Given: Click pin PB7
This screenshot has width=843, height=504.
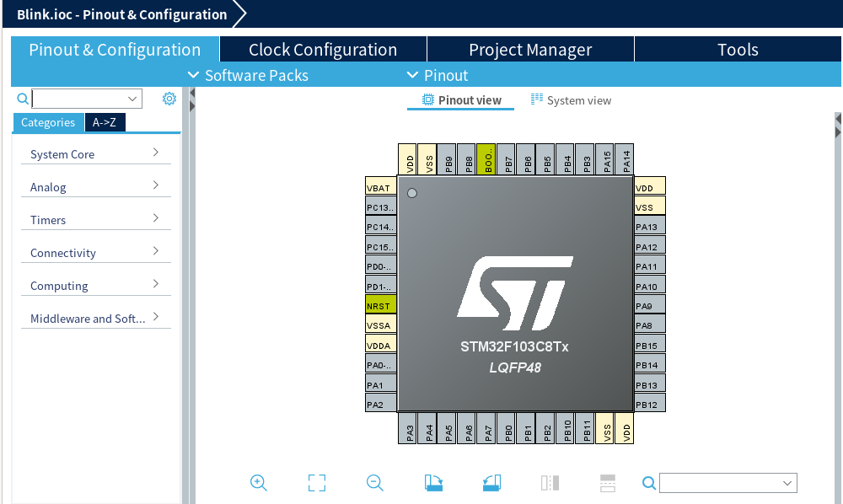Looking at the screenshot, I should point(506,159).
